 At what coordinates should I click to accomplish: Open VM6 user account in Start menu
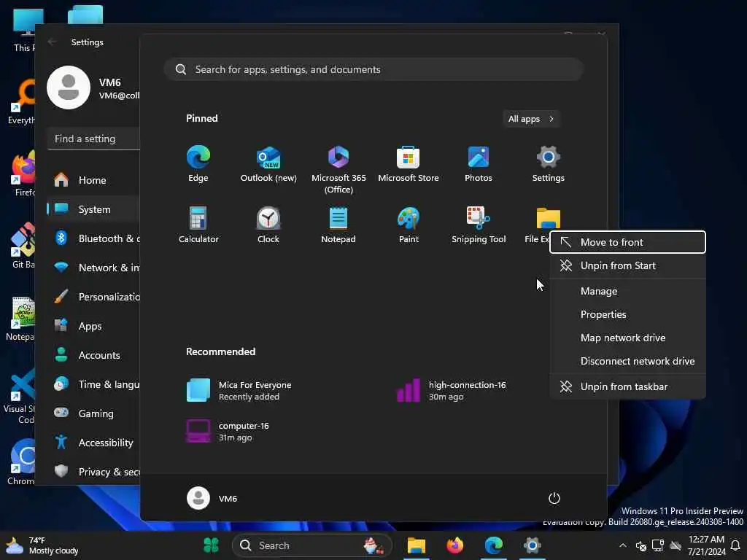coord(212,498)
